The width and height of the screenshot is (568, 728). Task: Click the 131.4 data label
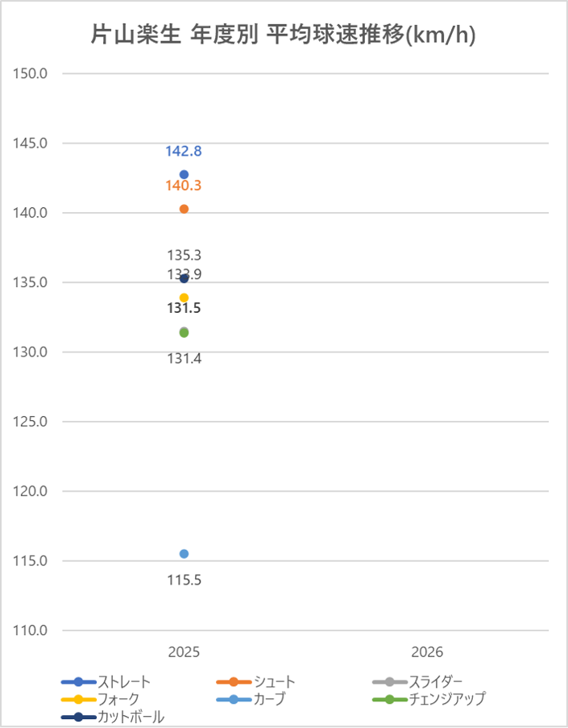tap(184, 359)
